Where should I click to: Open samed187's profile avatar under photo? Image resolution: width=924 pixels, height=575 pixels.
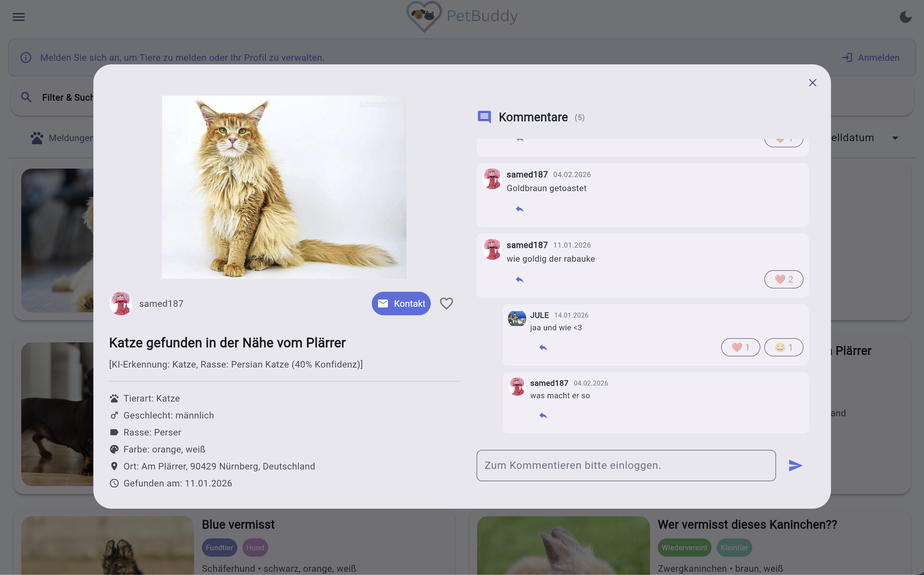point(121,304)
